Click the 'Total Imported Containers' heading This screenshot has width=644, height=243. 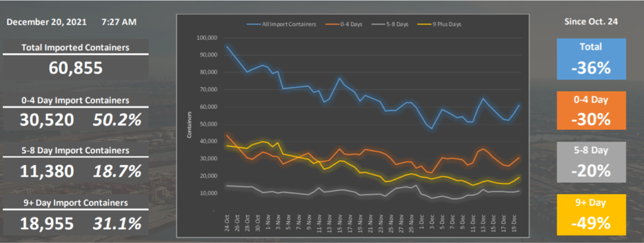pyautogui.click(x=75, y=48)
